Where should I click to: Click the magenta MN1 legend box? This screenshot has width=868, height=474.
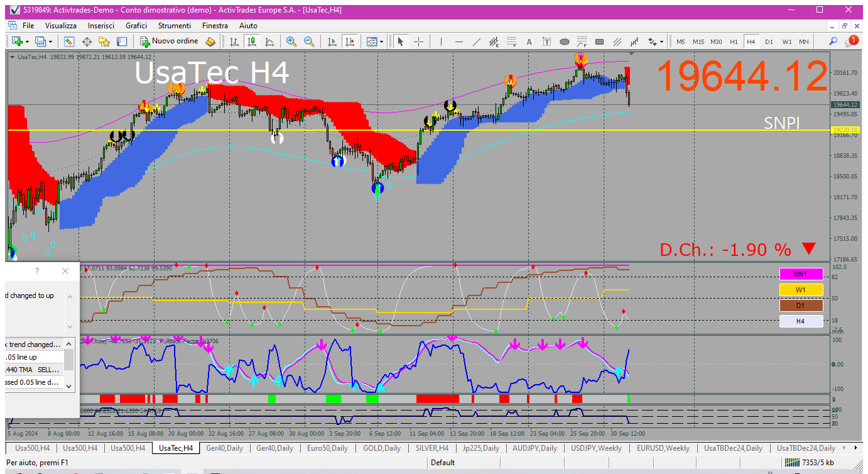(801, 274)
